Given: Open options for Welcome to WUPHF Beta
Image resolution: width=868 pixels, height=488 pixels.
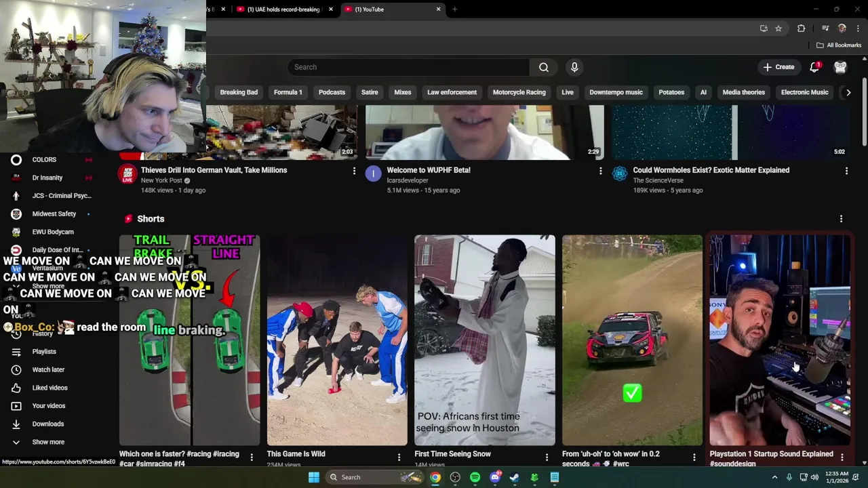Looking at the screenshot, I should coord(600,171).
